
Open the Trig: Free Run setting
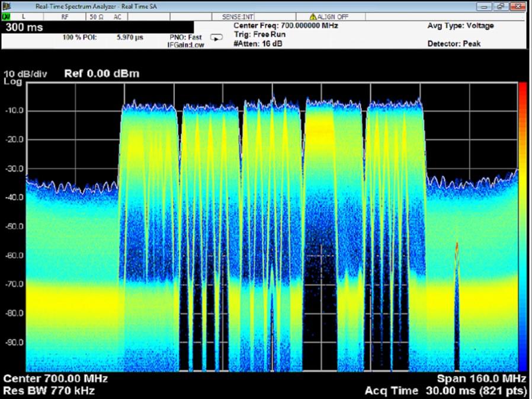260,34
